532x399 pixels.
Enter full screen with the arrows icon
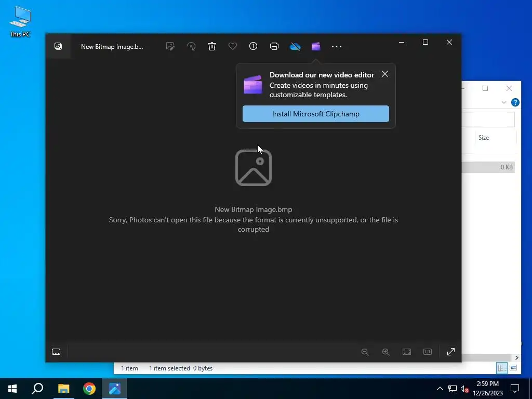pyautogui.click(x=450, y=352)
